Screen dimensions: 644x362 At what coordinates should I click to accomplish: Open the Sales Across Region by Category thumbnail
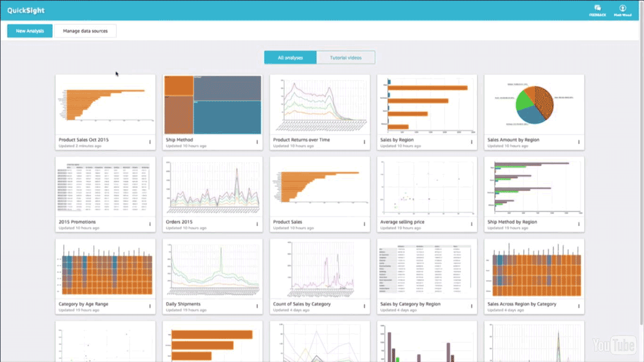point(534,269)
